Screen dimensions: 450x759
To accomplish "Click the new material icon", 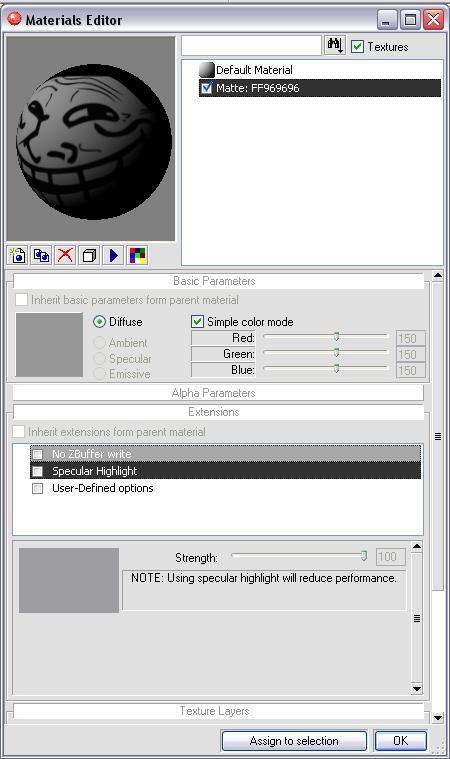I will coord(18,255).
